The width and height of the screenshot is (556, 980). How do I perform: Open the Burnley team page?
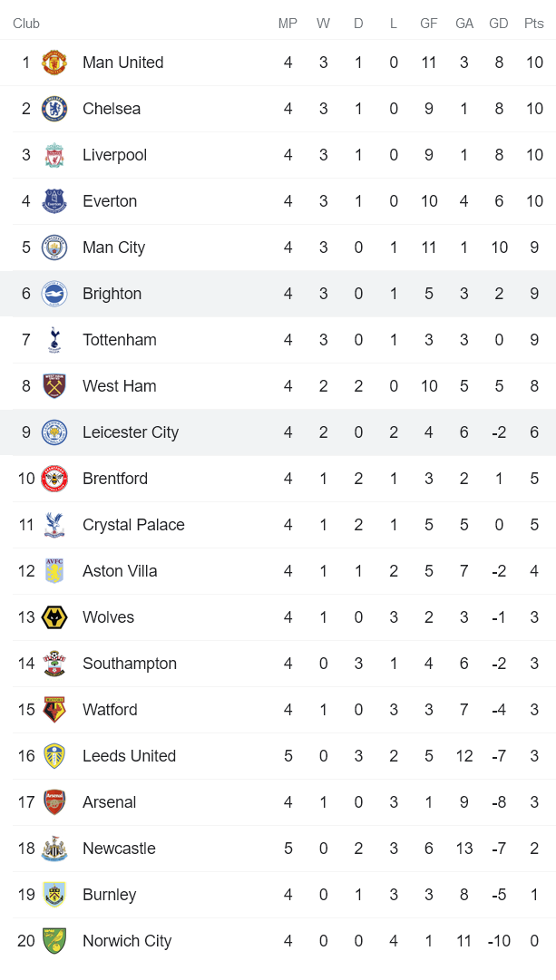tap(110, 895)
